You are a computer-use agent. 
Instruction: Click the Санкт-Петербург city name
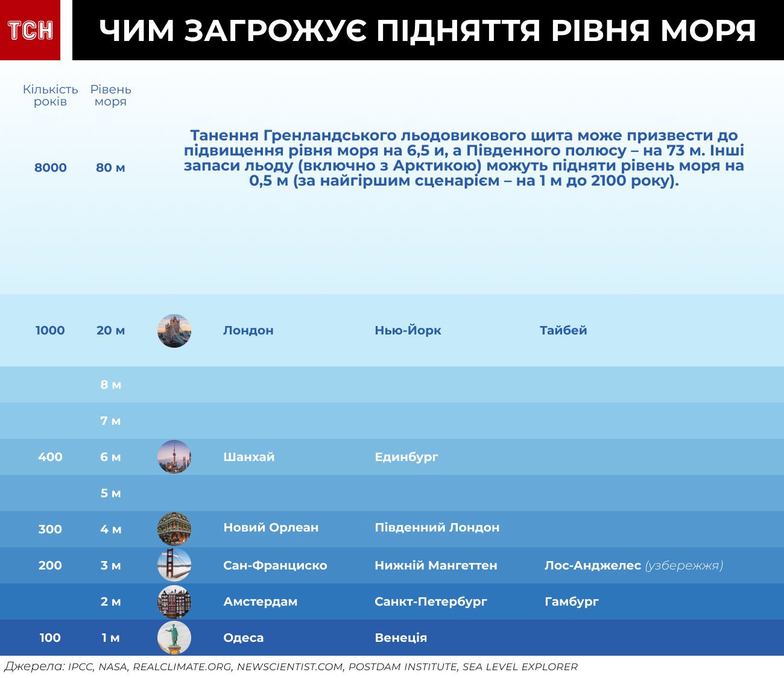tap(431, 601)
